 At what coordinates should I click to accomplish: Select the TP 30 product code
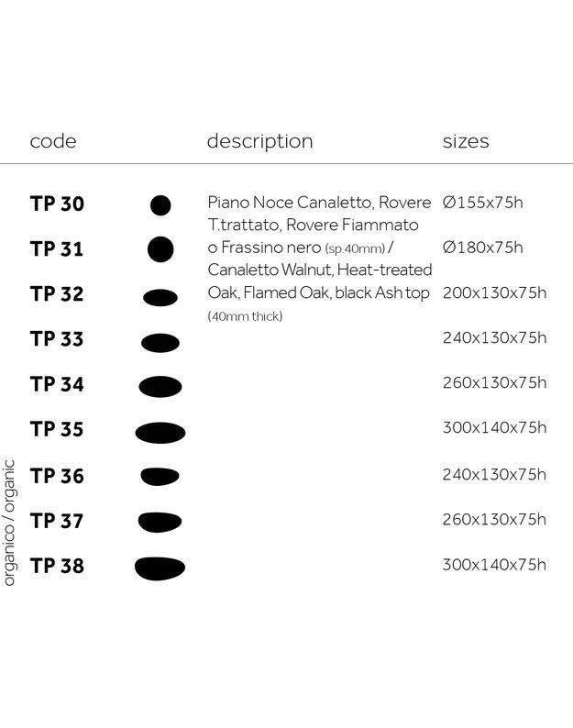point(57,204)
